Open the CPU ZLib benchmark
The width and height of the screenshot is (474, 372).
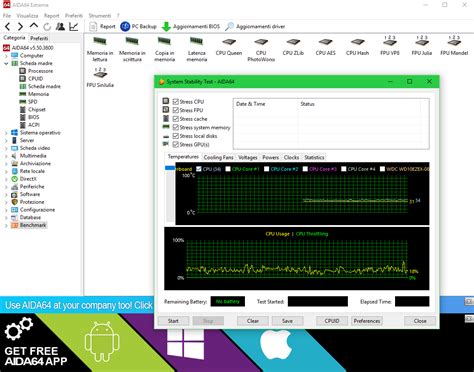coord(293,46)
